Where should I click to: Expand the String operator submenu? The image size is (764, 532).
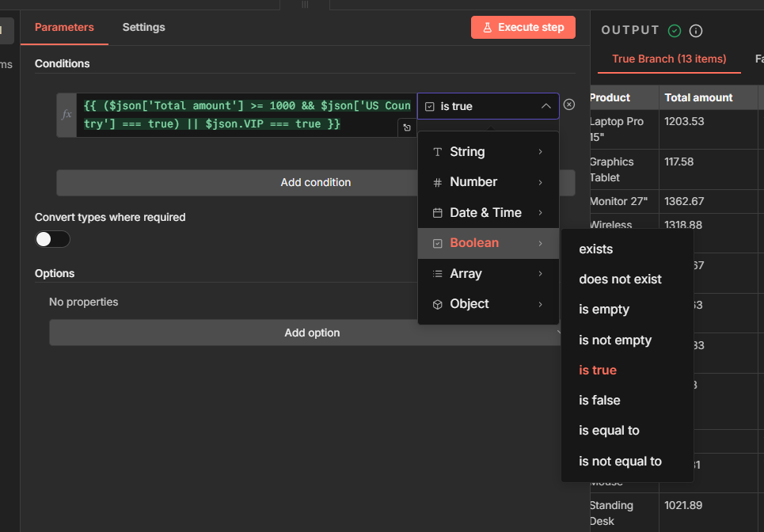coord(488,152)
